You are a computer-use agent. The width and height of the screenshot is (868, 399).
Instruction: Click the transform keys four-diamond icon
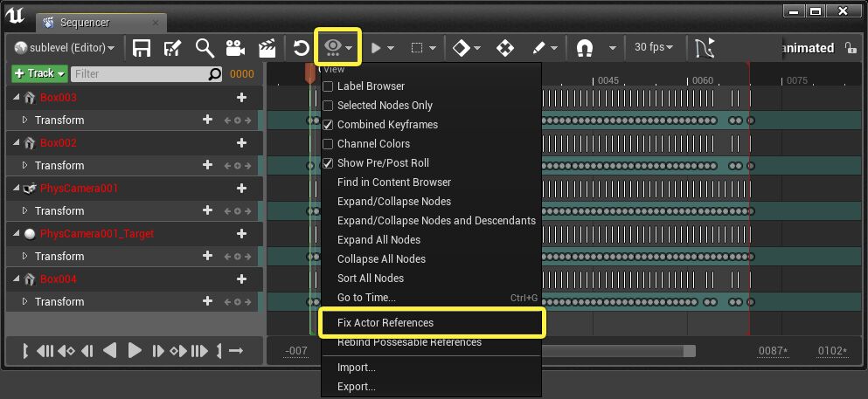coord(505,48)
